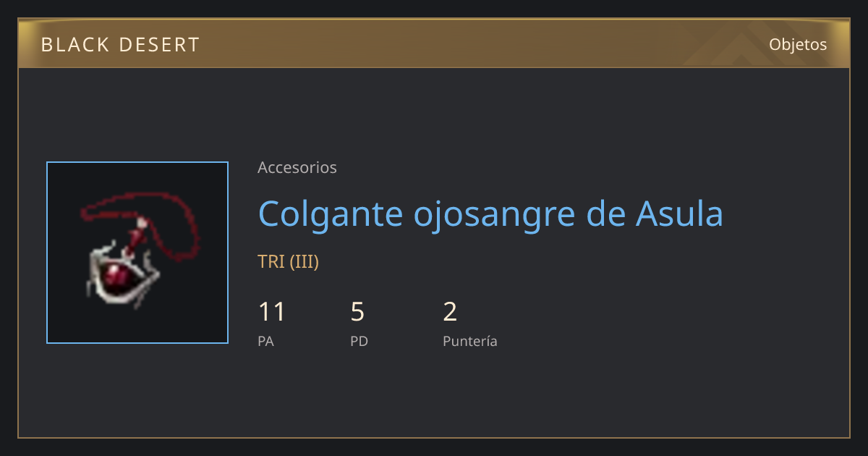The image size is (868, 456).
Task: Click the Puntería stat label
Action: click(470, 341)
